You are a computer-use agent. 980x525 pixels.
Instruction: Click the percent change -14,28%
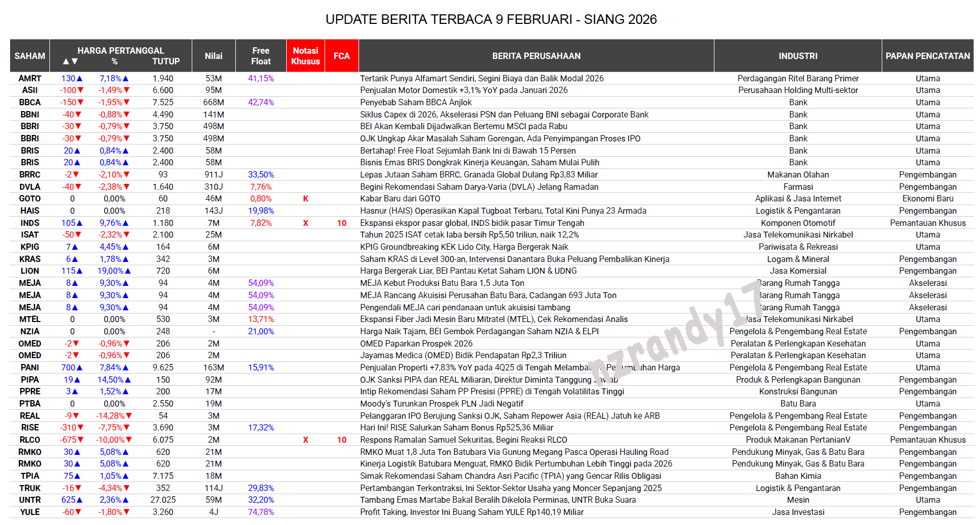[114, 416]
